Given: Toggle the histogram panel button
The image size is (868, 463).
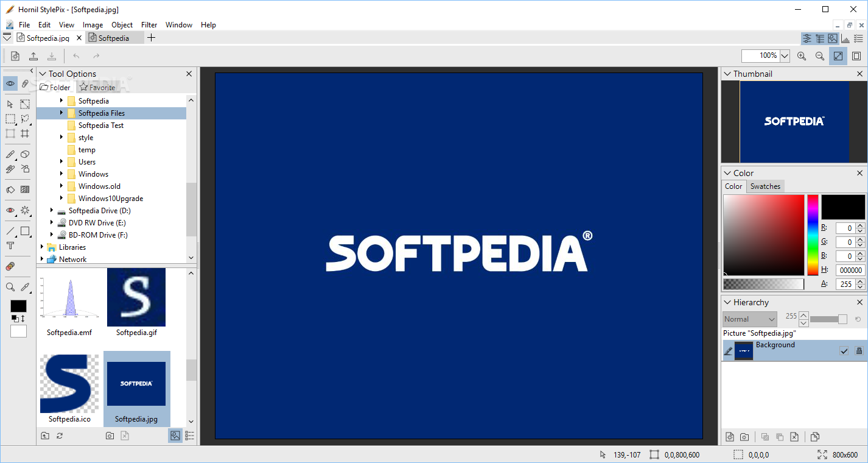Looking at the screenshot, I should click(845, 38).
